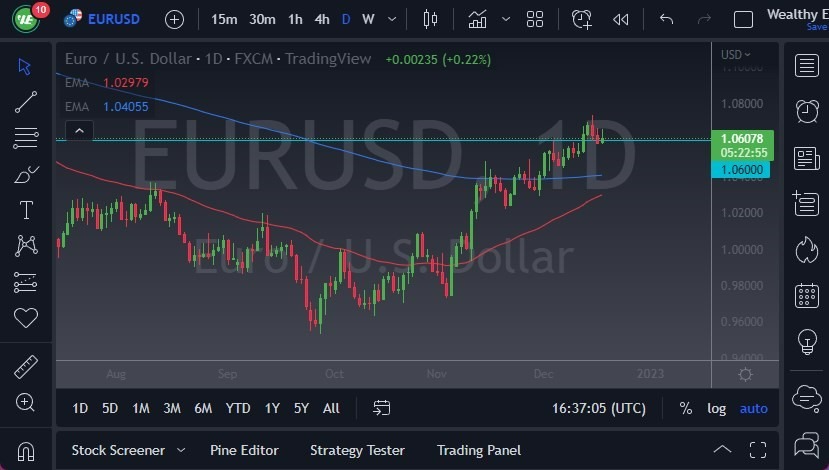Open the alerts panel clock icon
This screenshot has width=829, height=470.
(806, 112)
